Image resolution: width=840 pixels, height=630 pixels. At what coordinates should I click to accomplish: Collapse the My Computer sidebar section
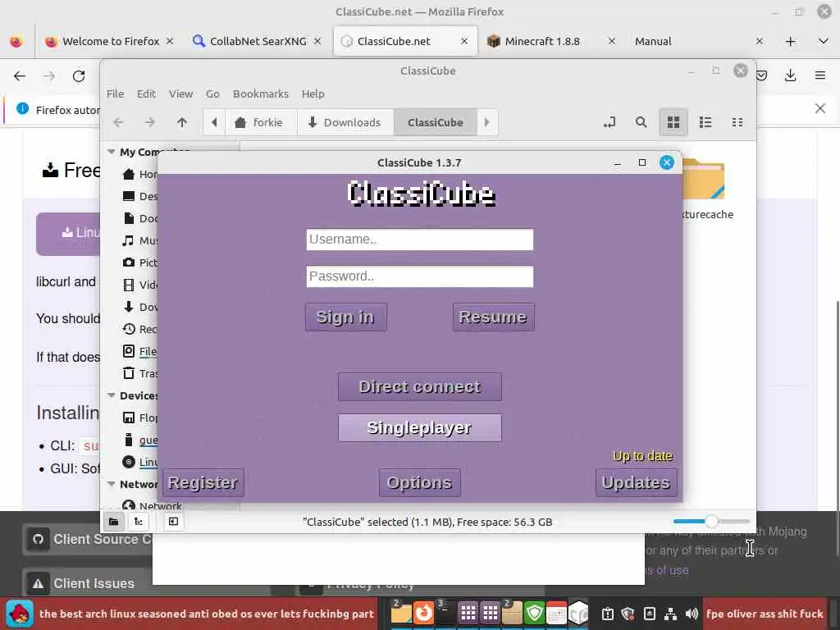point(112,152)
